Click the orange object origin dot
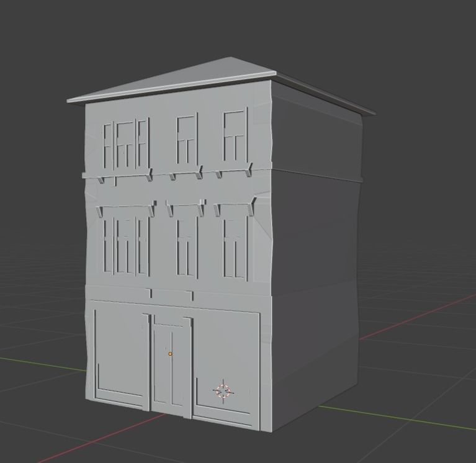Image resolution: width=476 pixels, height=463 pixels. (x=170, y=354)
